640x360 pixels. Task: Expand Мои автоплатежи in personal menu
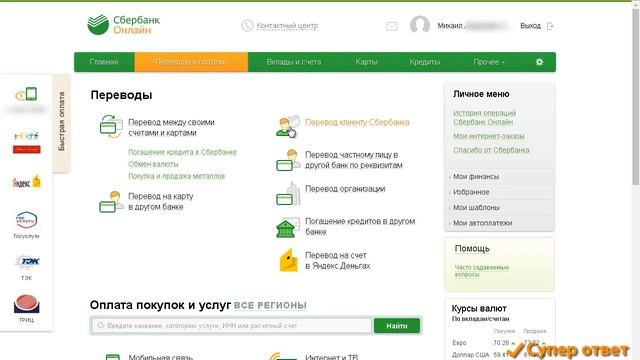click(482, 223)
